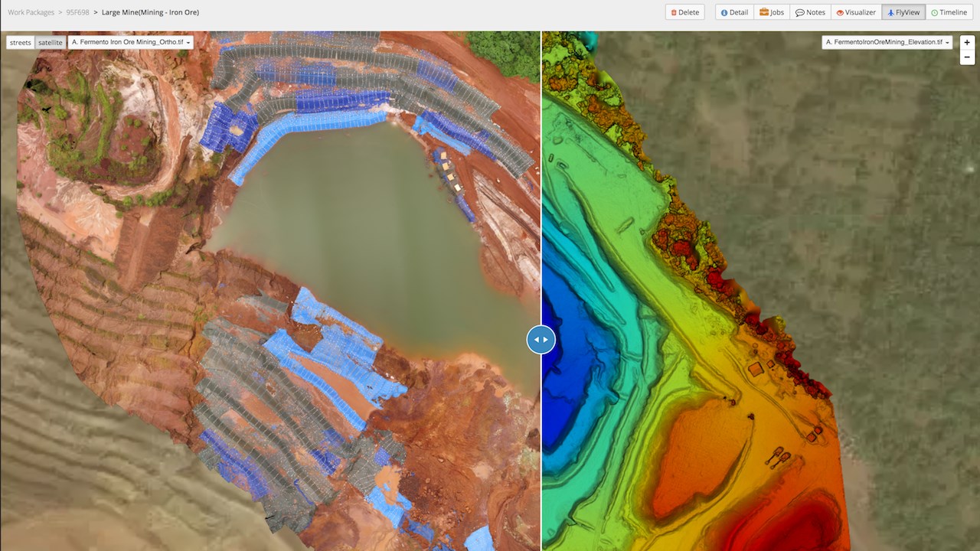Click the Notes button label
980x551 pixels.
pos(815,12)
